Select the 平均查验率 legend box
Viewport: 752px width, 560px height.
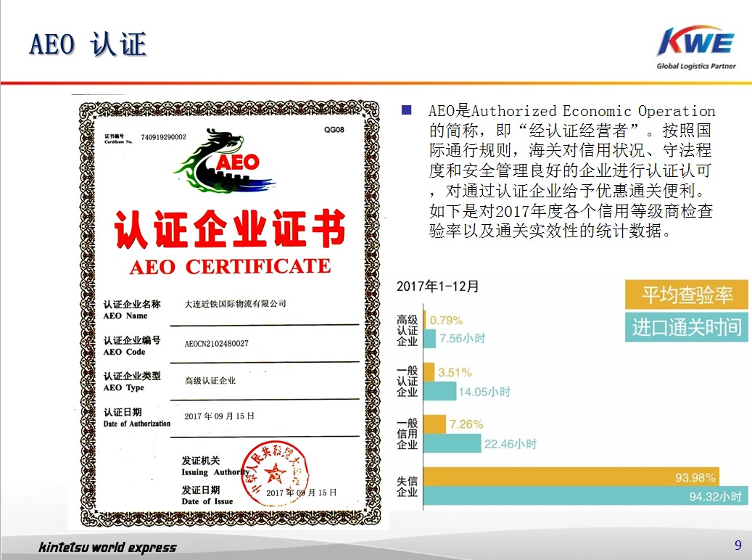point(686,295)
